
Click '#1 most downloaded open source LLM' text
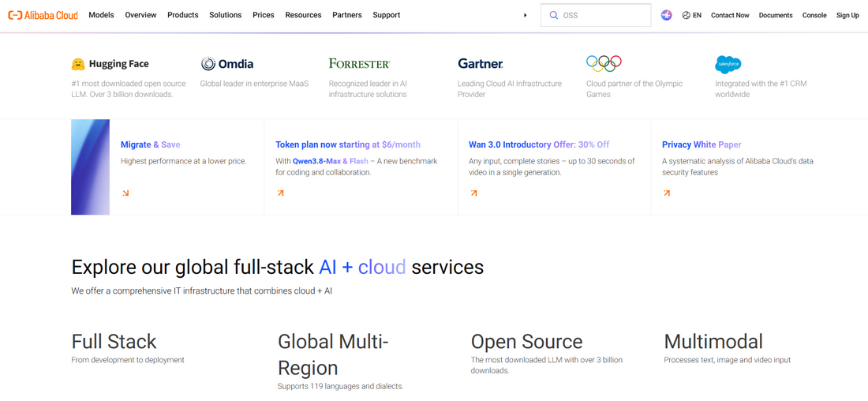(129, 88)
